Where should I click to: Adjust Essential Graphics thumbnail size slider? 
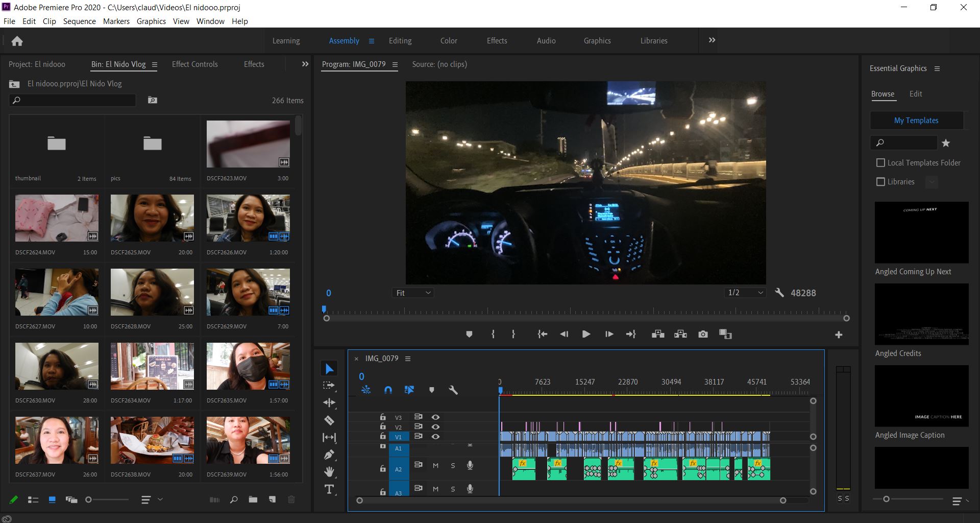coord(886,498)
